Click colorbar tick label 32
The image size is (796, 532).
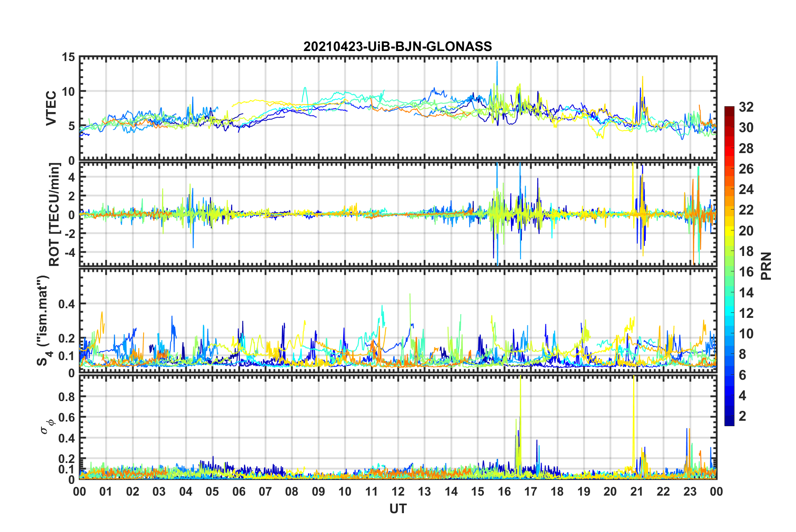click(746, 107)
